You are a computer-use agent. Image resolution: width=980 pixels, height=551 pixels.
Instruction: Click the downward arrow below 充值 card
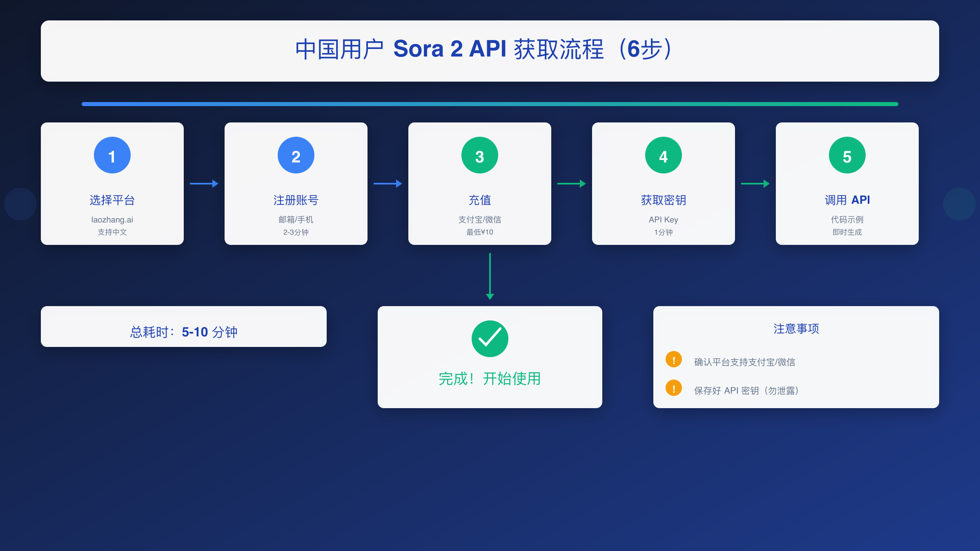pos(489,275)
